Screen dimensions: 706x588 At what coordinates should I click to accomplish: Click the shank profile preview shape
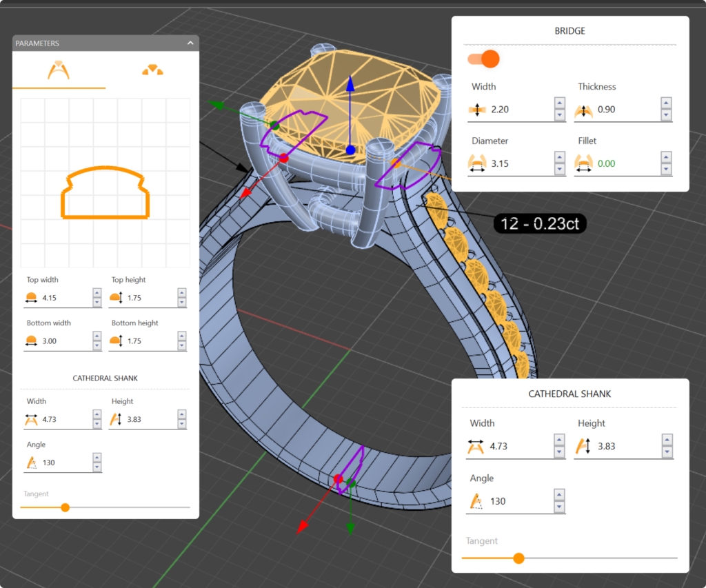(x=105, y=192)
